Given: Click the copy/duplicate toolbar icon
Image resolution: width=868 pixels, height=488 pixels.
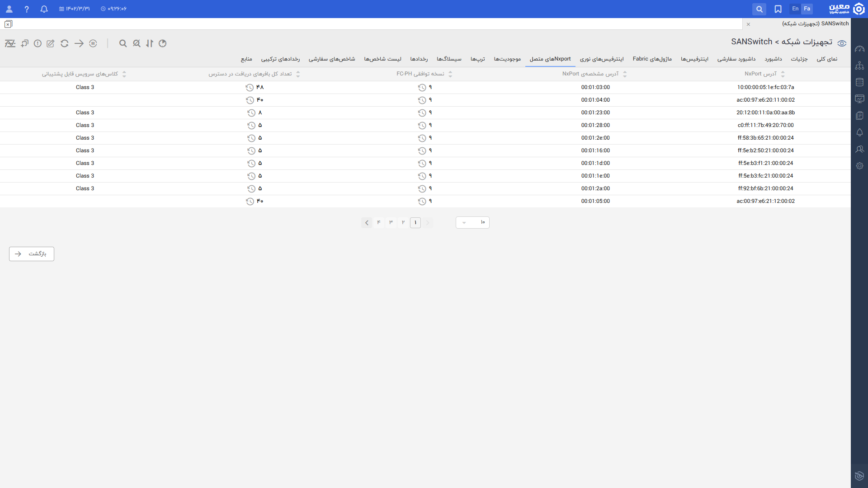Looking at the screenshot, I should (x=24, y=43).
